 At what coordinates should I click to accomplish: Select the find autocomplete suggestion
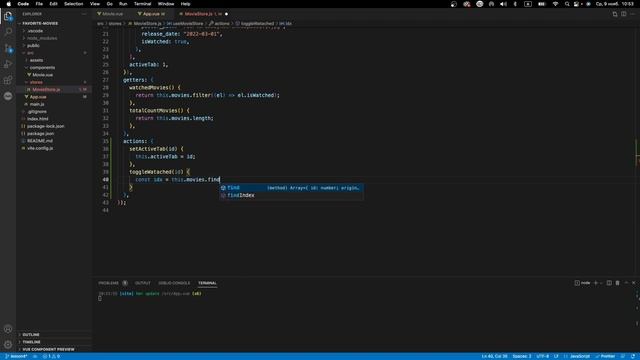point(291,188)
